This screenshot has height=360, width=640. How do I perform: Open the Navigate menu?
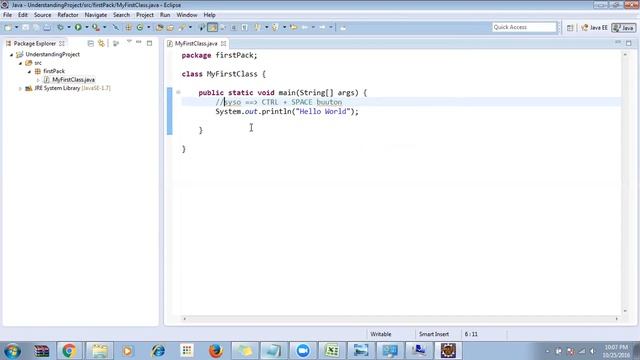coord(96,15)
